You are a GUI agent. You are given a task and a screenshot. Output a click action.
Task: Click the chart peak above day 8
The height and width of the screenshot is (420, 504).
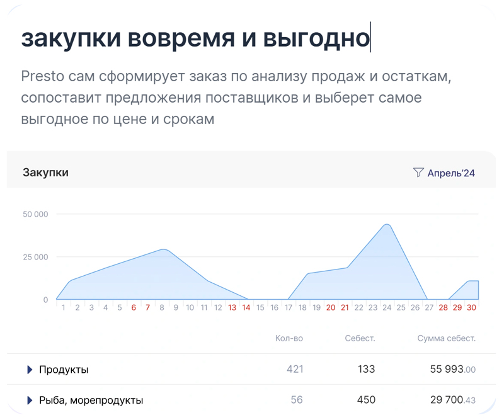tap(164, 249)
